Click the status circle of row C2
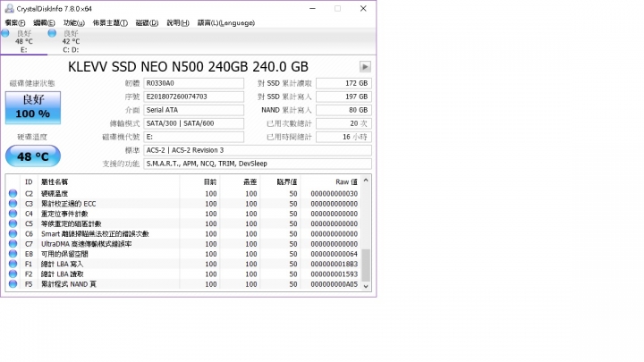 [x=13, y=193]
